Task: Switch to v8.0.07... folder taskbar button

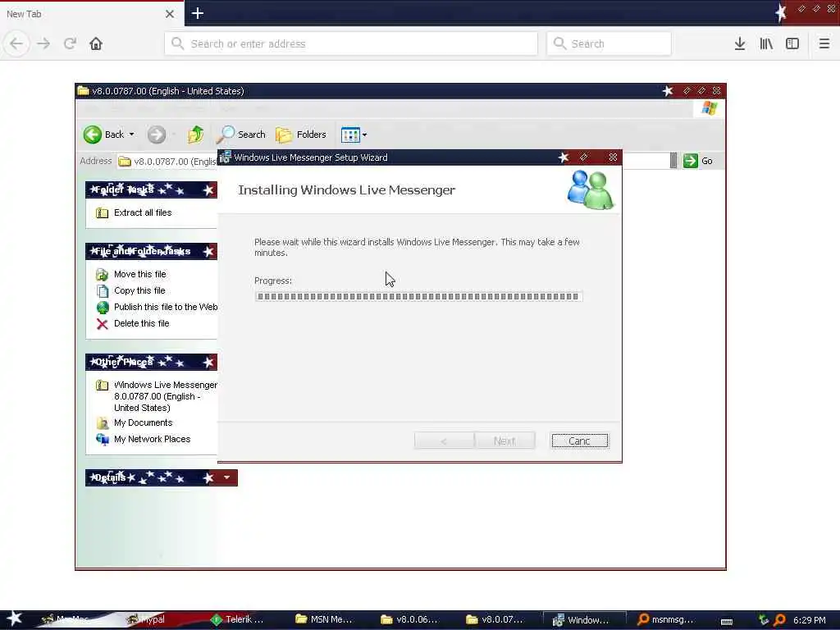Action: coord(495,619)
